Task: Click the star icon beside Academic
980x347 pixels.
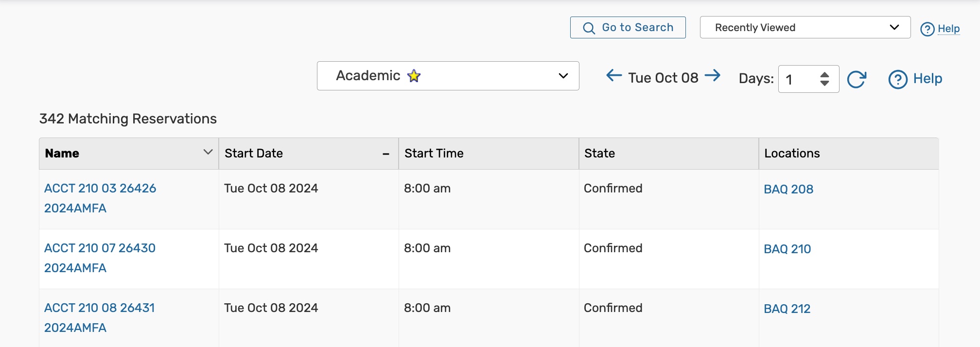Action: tap(414, 76)
